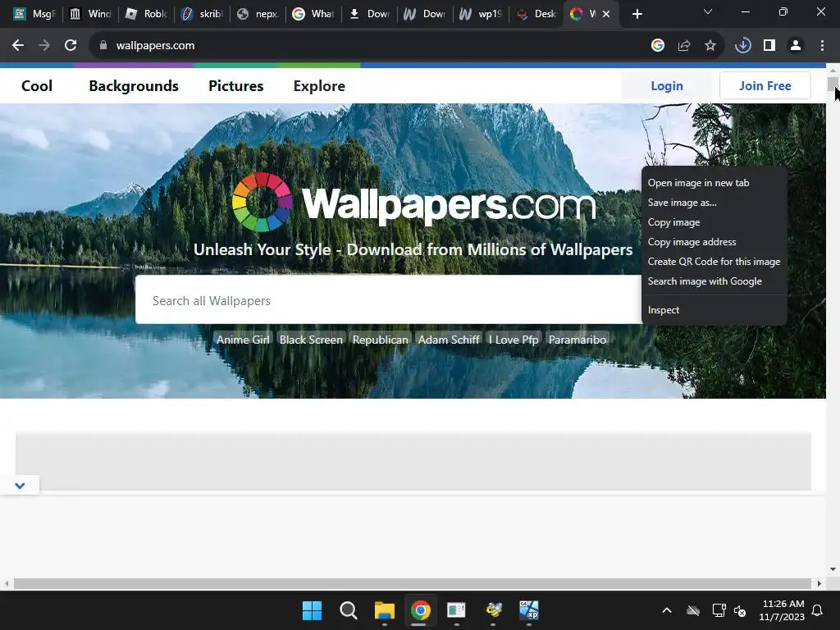
Task: Click the Chrome taskbar icon
Action: pos(421,610)
